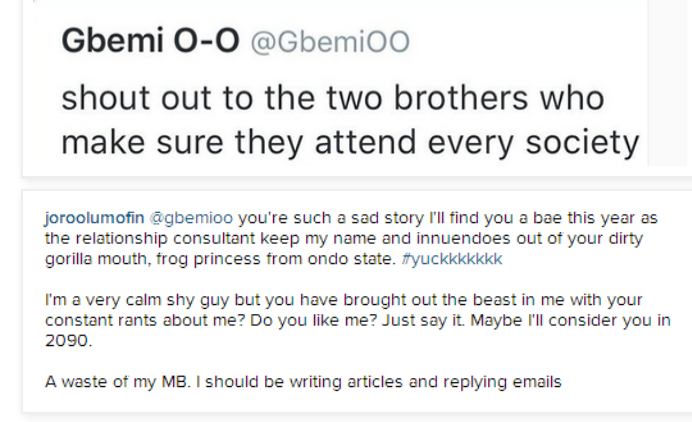Click line starting "the relationship consultant"
This screenshot has height=422, width=692.
click(344, 238)
